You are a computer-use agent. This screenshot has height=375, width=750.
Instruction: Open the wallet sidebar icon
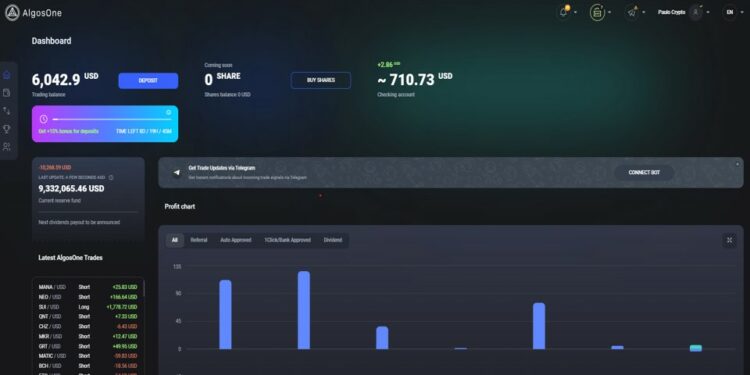[x=7, y=92]
